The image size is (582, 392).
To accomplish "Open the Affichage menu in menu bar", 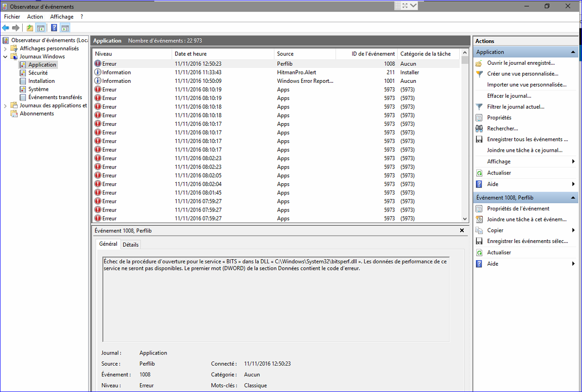I will [x=62, y=17].
